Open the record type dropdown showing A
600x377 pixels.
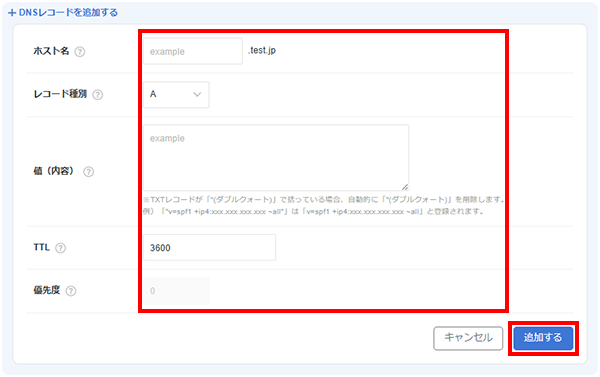point(176,95)
